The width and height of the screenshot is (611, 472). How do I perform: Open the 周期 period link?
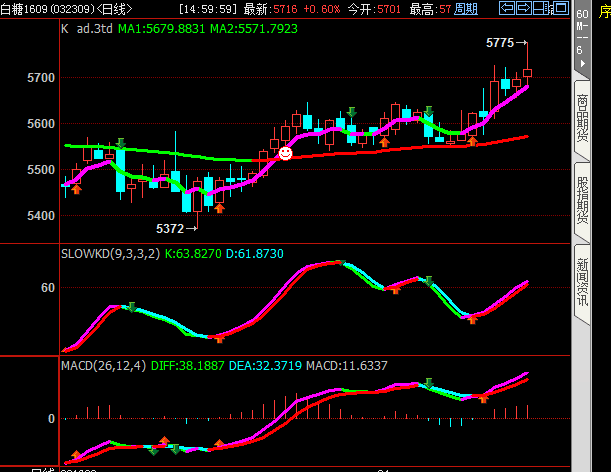(x=466, y=9)
